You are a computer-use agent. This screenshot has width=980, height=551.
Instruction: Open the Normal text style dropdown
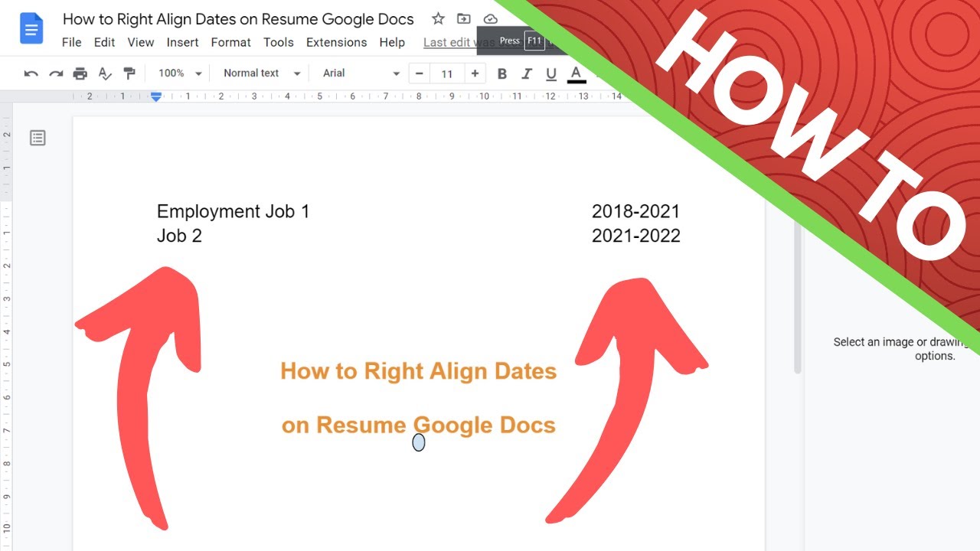coord(262,73)
